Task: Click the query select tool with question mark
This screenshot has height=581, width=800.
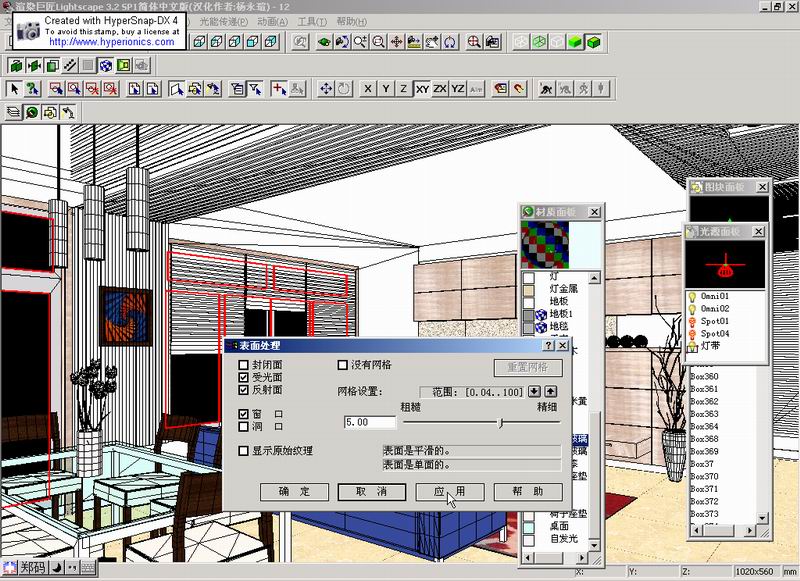Action: (33, 89)
